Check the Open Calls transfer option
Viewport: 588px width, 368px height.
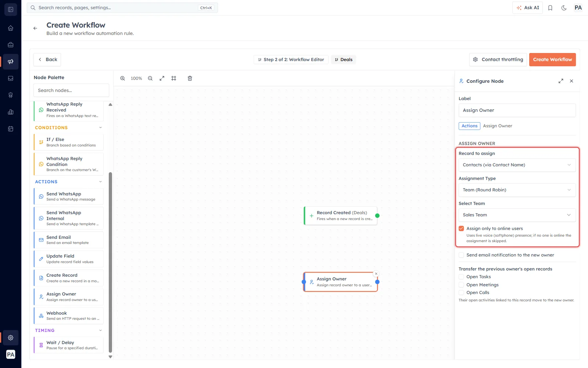pos(461,293)
